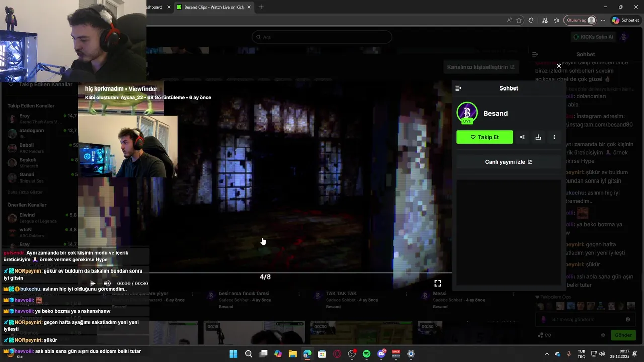Share the clip using share icon

point(522,137)
